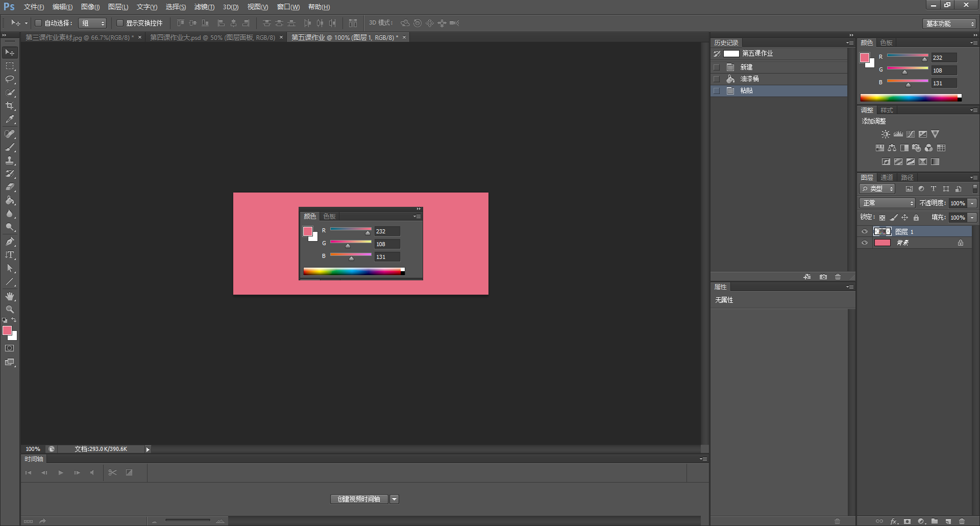Image resolution: width=980 pixels, height=526 pixels.
Task: Select the Horizontal Type tool
Action: pyautogui.click(x=10, y=255)
